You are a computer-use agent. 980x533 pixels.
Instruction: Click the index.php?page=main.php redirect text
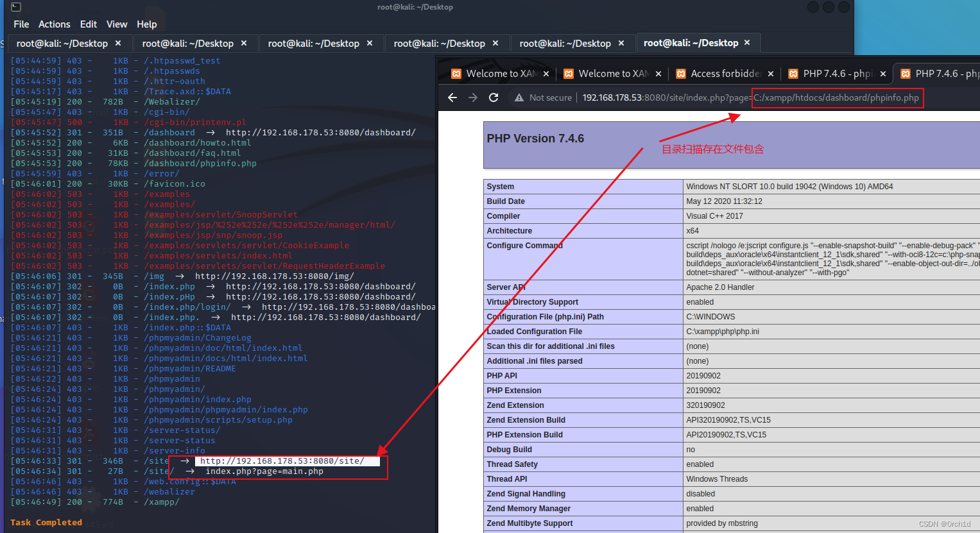click(x=264, y=471)
